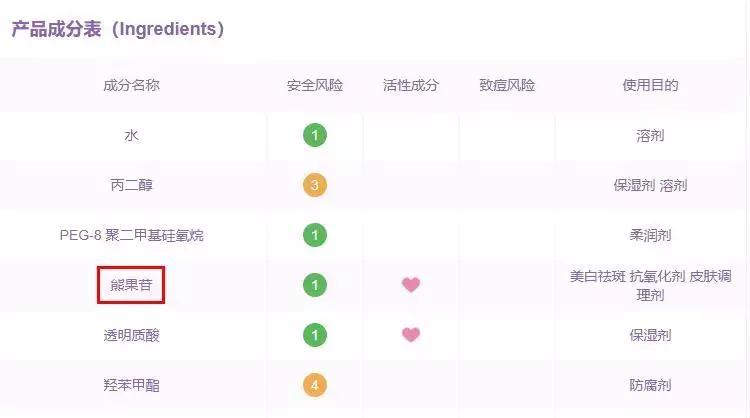This screenshot has height=418, width=750.
Task: Click the green safety badge for 透明质酸
Action: coord(315,335)
